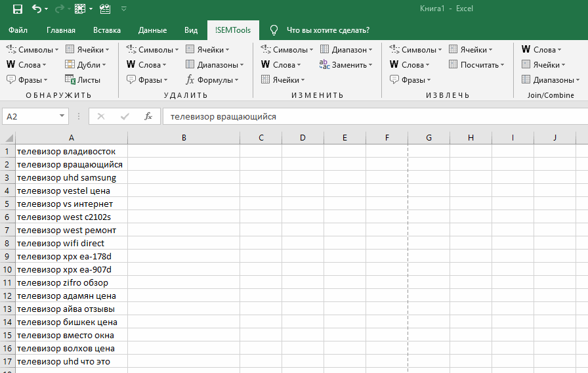Viewport: 588px width, 373px height.
Task: Open Диапазоны dropdown in Join/Combine group
Action: click(x=551, y=80)
